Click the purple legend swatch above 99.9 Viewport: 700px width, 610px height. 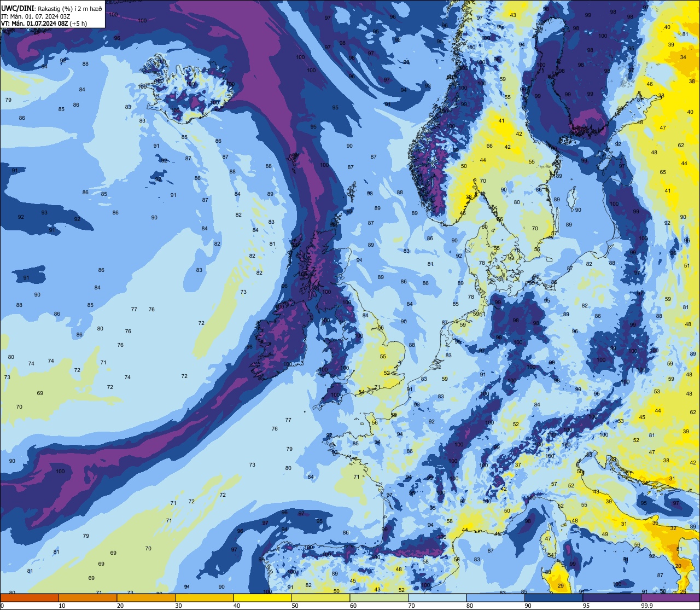tap(670, 597)
